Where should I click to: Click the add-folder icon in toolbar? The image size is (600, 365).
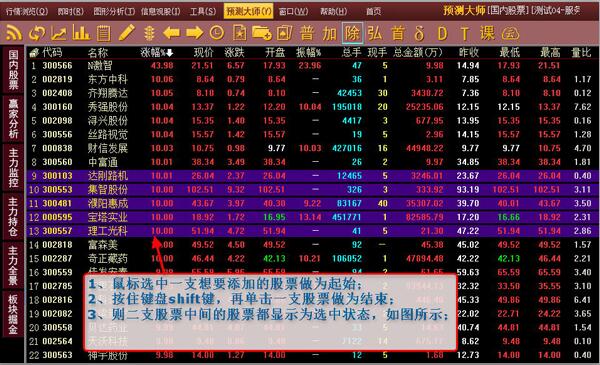click(x=262, y=33)
